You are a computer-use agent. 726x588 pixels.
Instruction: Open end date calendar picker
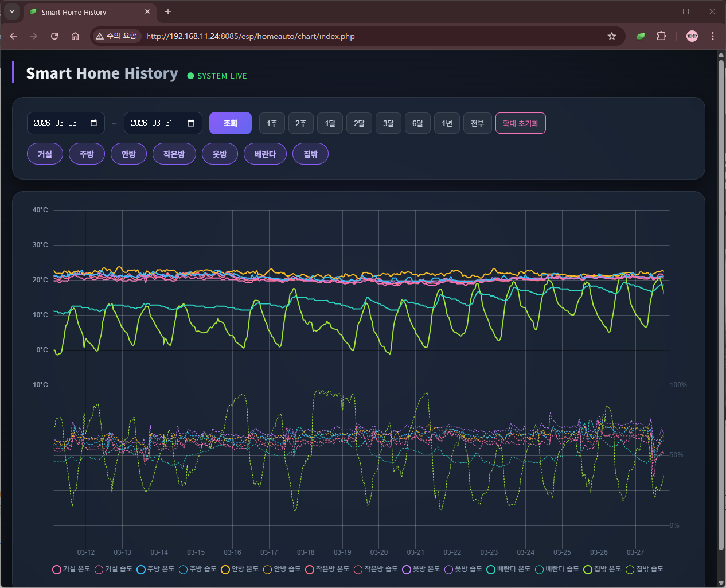[x=191, y=123]
